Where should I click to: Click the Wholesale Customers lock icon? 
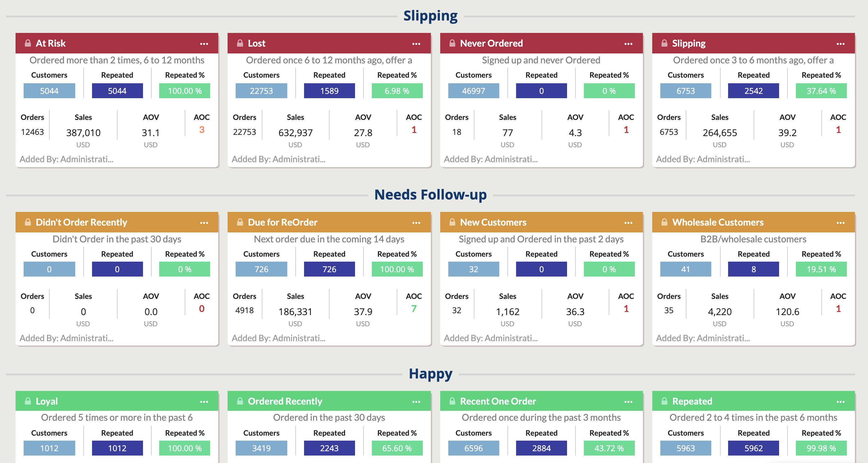664,222
